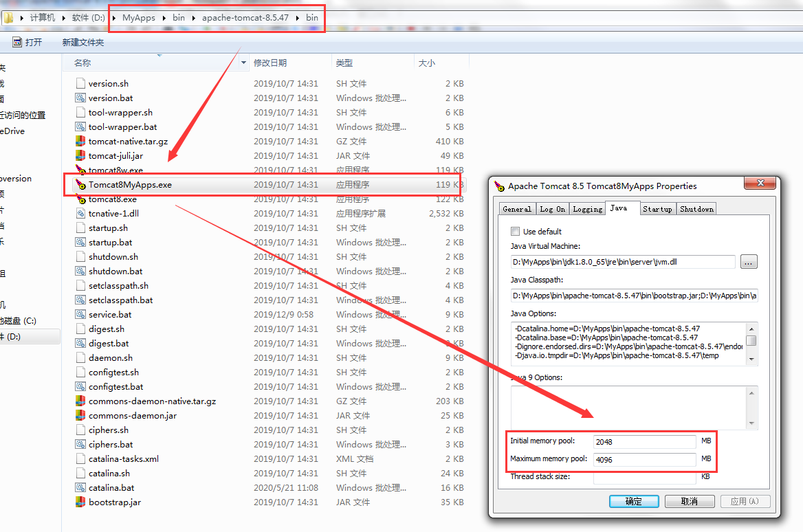The image size is (803, 532).
Task: Click the catalina-tasks.xml file icon
Action: (x=80, y=459)
